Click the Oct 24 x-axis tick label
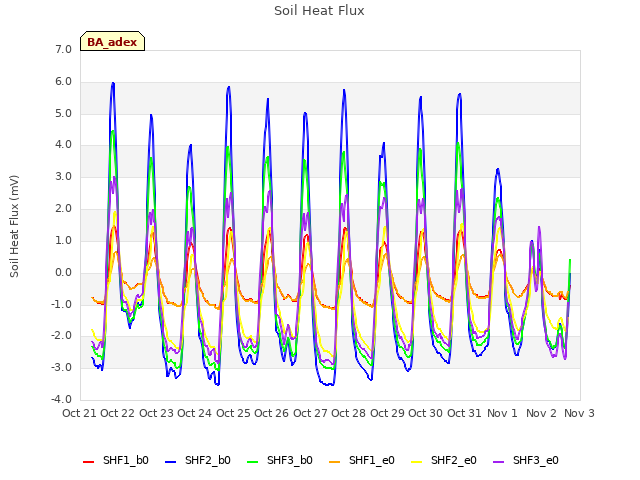Image resolution: width=640 pixels, height=480 pixels. (x=195, y=413)
